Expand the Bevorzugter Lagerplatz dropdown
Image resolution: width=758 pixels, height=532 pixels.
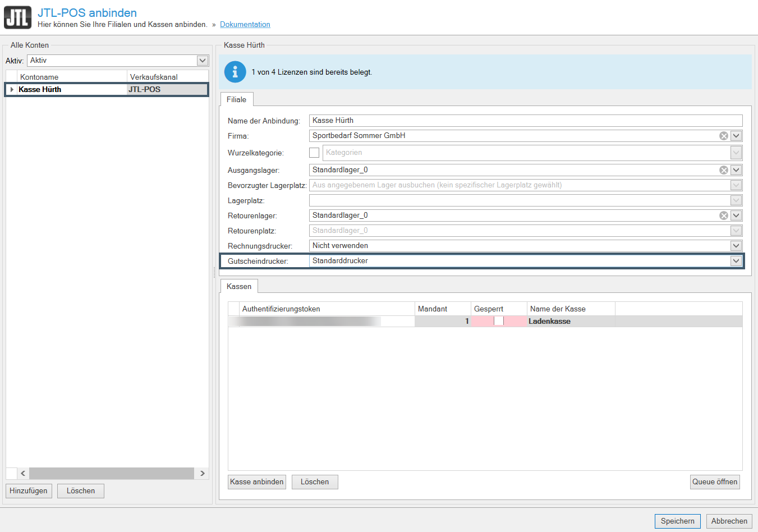click(736, 185)
